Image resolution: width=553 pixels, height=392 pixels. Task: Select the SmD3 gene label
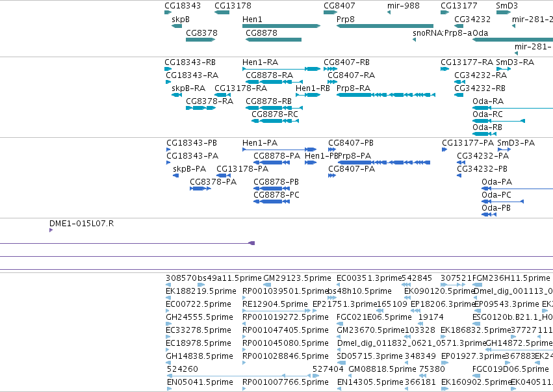pyautogui.click(x=507, y=6)
